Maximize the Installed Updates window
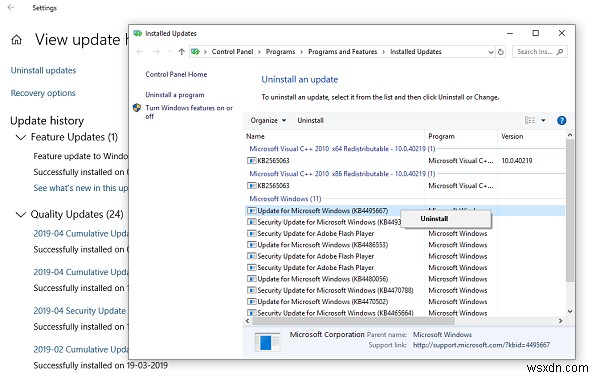600x378 pixels. pyautogui.click(x=536, y=33)
